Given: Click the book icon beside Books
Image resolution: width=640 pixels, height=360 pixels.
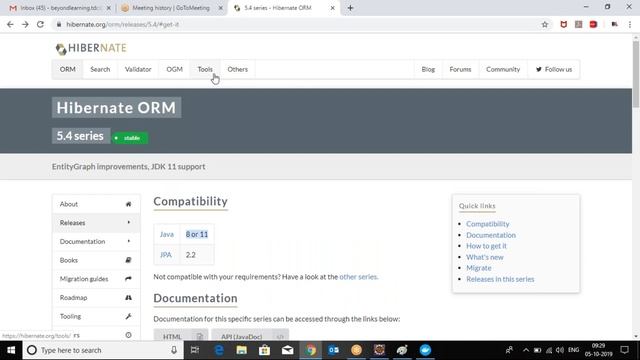Looking at the screenshot, I should pos(128,260).
